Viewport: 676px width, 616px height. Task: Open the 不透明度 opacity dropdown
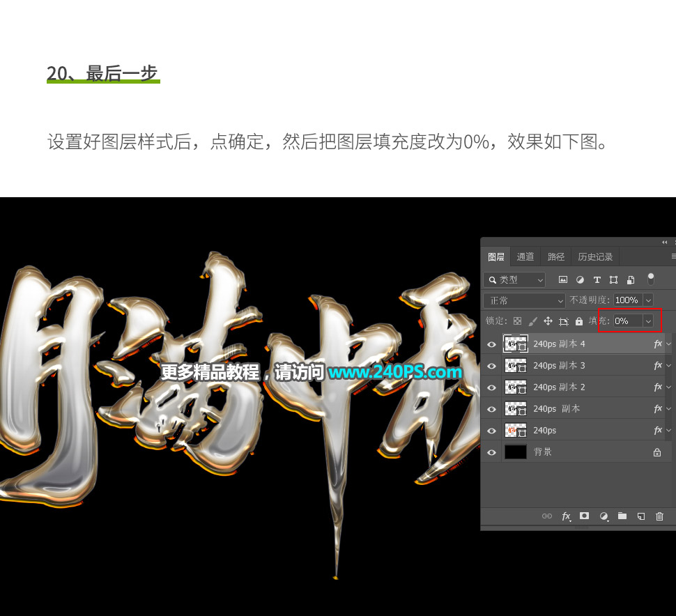648,300
